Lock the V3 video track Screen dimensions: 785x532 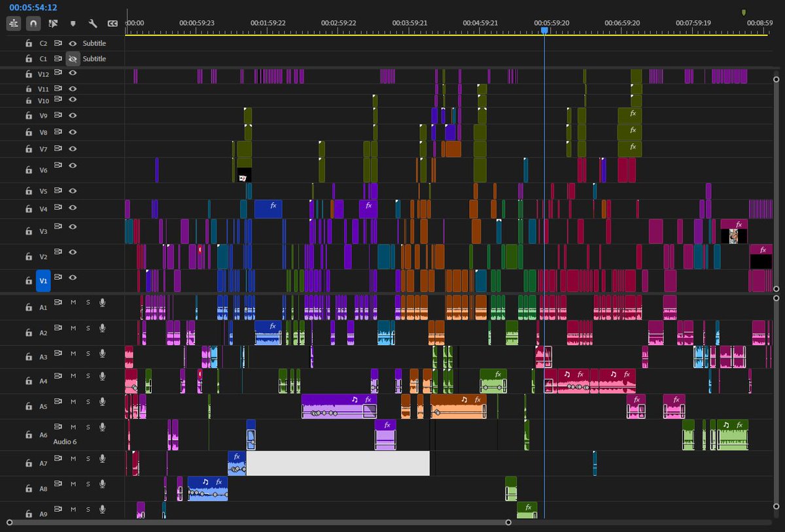pyautogui.click(x=28, y=231)
